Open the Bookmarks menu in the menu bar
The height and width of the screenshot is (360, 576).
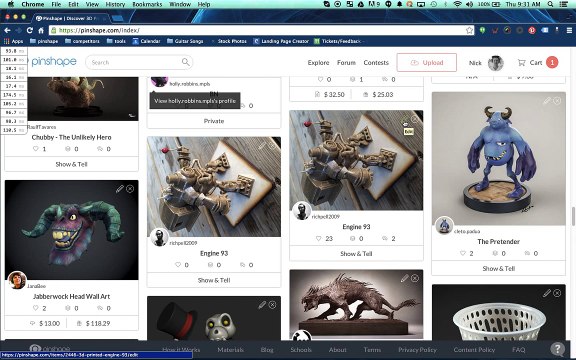(147, 4)
